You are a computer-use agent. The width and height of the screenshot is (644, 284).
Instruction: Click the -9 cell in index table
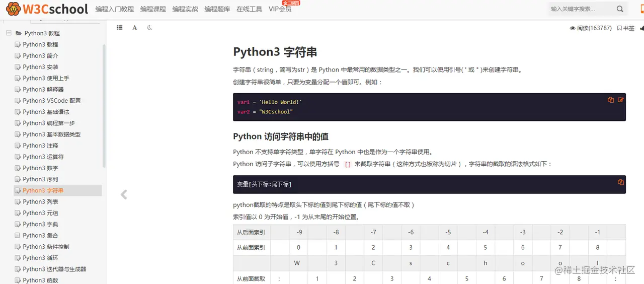tap(299, 232)
